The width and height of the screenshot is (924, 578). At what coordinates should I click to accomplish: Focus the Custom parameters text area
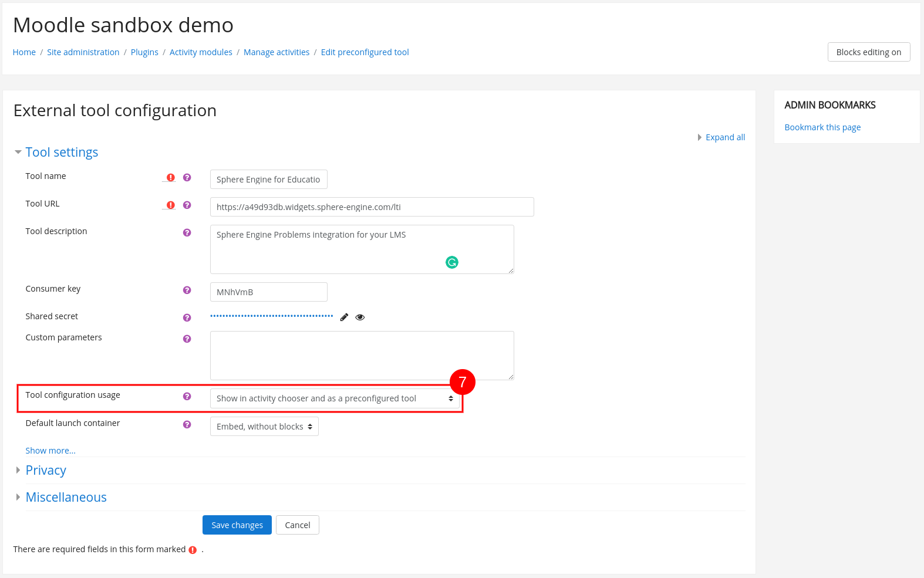(362, 356)
